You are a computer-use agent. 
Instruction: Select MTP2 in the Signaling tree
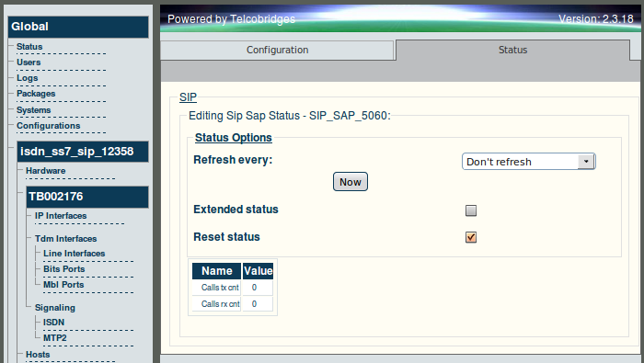tap(55, 338)
